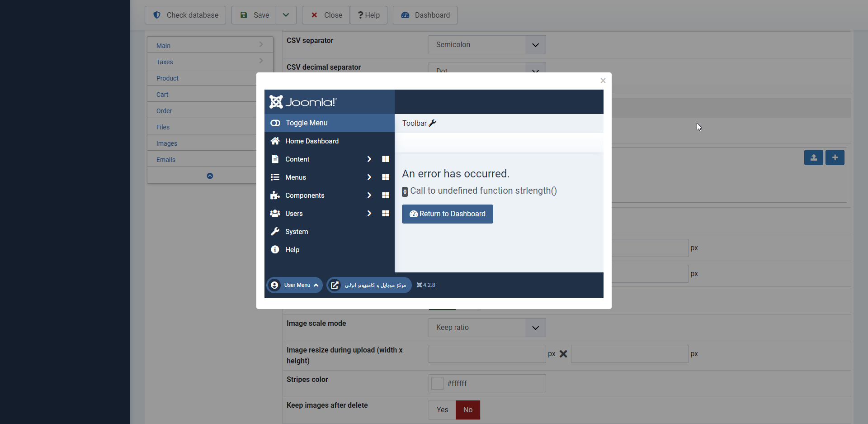Open the Image scale mode dropdown
Viewport: 868px width, 424px height.
[487, 328]
